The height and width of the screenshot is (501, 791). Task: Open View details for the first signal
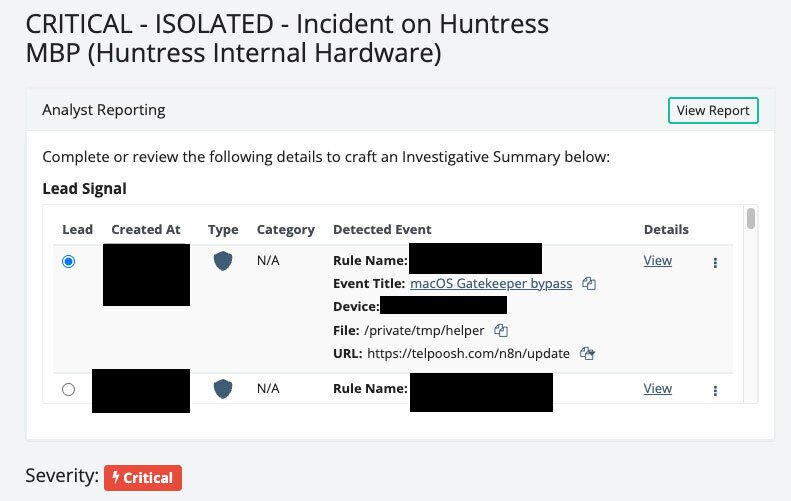pyautogui.click(x=657, y=261)
